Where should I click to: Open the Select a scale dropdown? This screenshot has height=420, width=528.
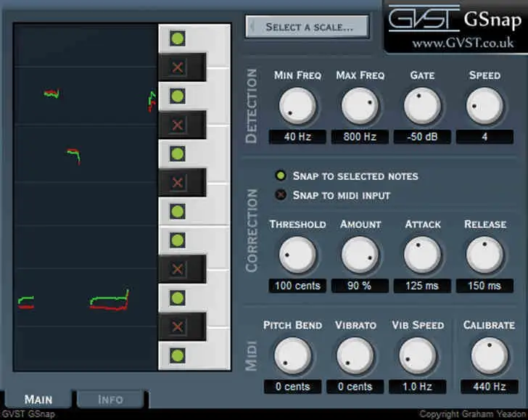pyautogui.click(x=307, y=27)
